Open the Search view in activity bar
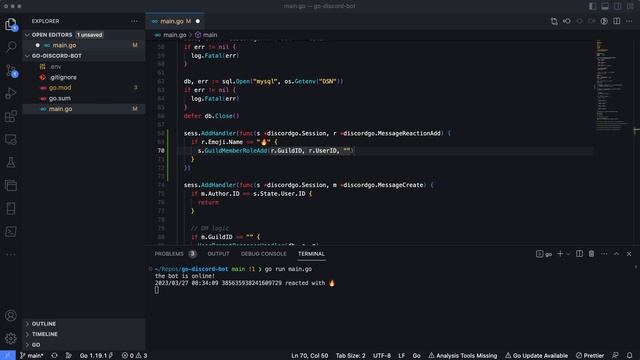Image resolution: width=640 pixels, height=360 pixels. pyautogui.click(x=11, y=47)
